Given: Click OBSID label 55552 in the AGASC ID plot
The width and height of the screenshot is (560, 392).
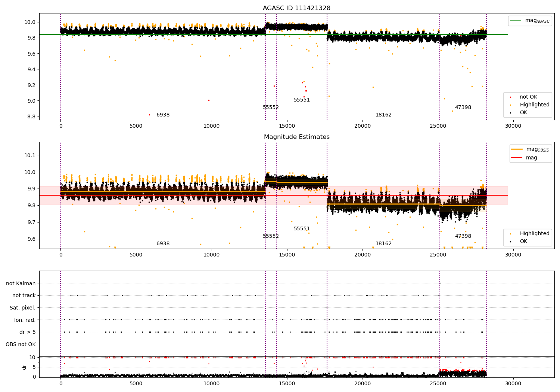Looking at the screenshot, I should pos(271,108).
